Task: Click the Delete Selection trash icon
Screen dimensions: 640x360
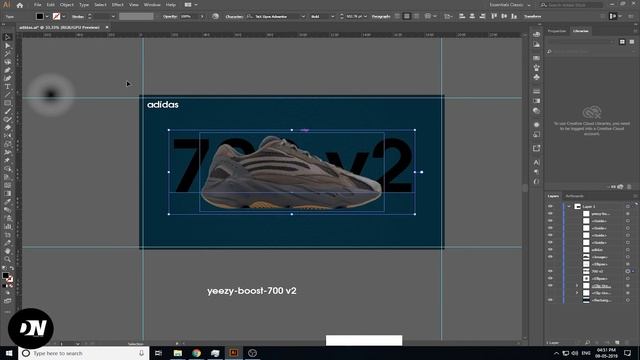Action: click(627, 342)
